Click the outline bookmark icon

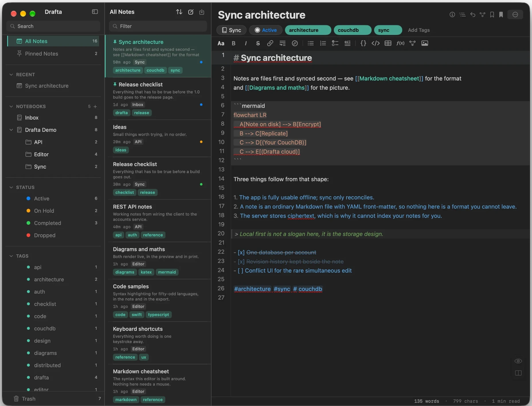pos(492,15)
